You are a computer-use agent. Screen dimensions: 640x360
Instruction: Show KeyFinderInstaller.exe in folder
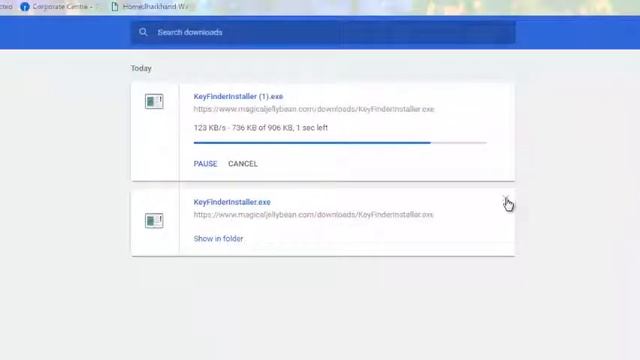[218, 239]
